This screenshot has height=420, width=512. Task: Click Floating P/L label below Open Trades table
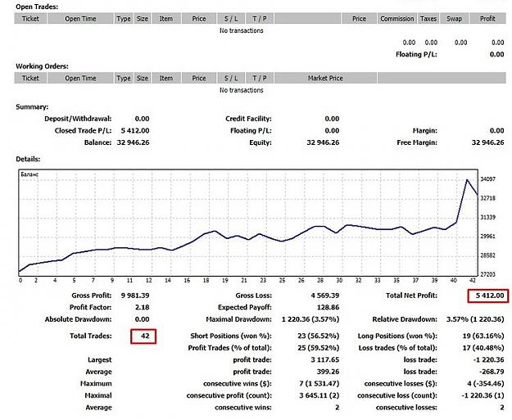pyautogui.click(x=416, y=55)
